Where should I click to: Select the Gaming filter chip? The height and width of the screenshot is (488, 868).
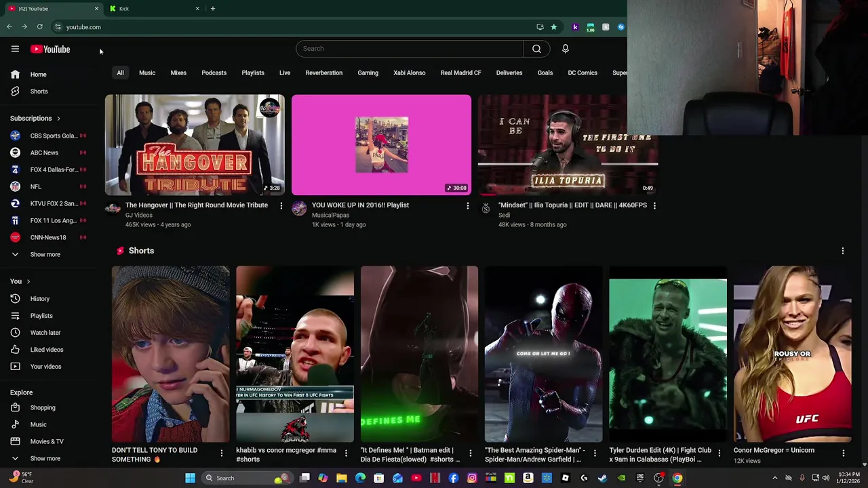click(368, 73)
